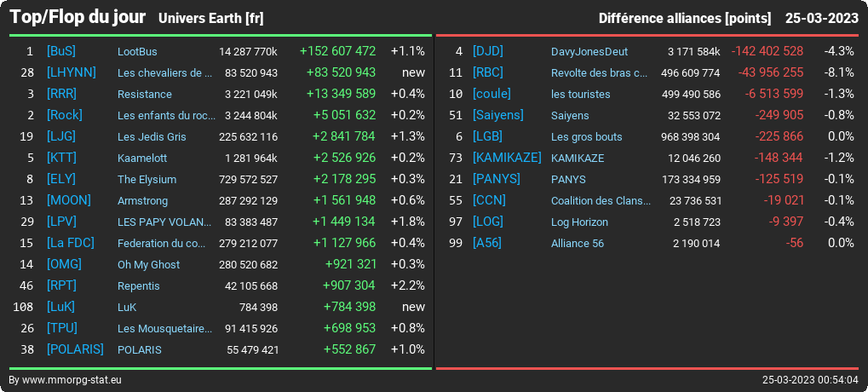Click the [La FDC] tag

[71, 243]
